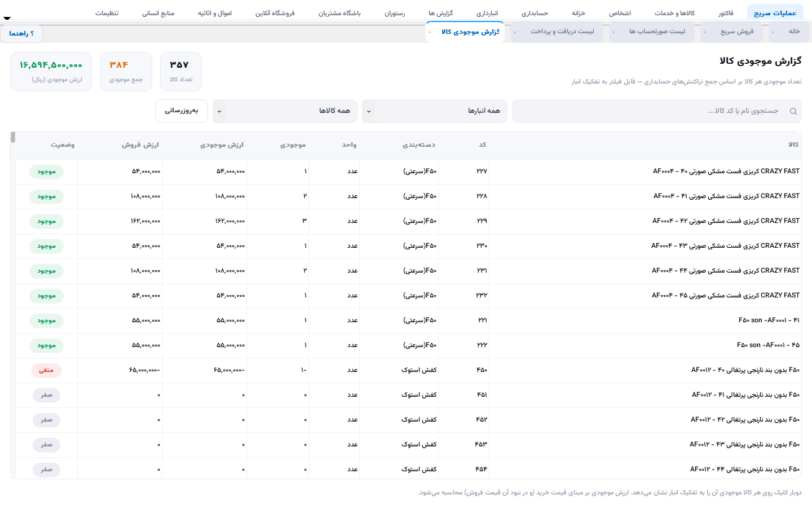The width and height of the screenshot is (812, 508).
Task: Open the منابع انسانی menu
Action: coord(158,13)
